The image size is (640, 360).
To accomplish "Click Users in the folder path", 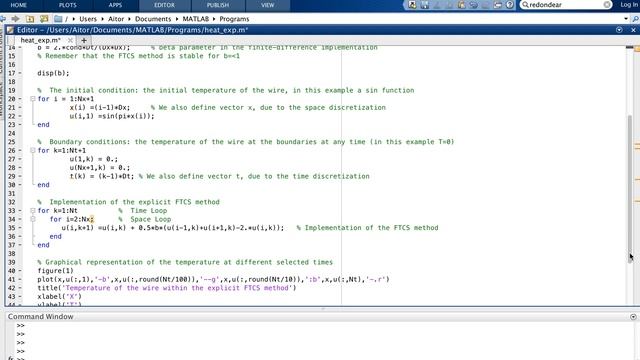I will (88, 19).
